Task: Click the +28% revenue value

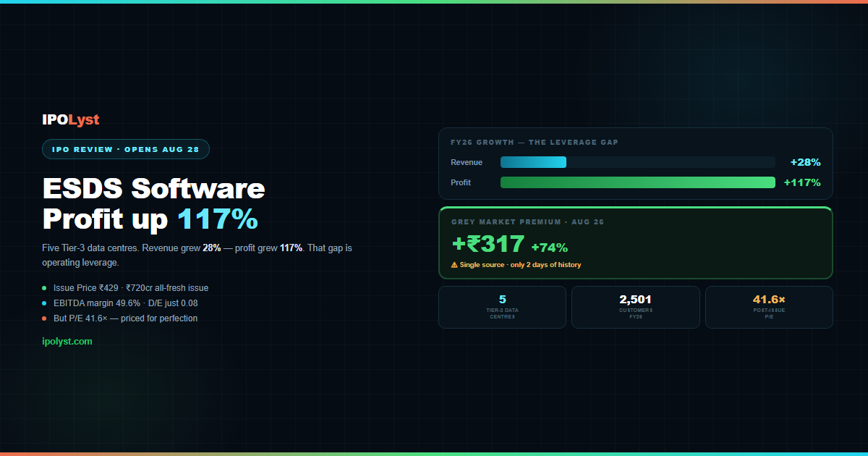Action: (806, 162)
